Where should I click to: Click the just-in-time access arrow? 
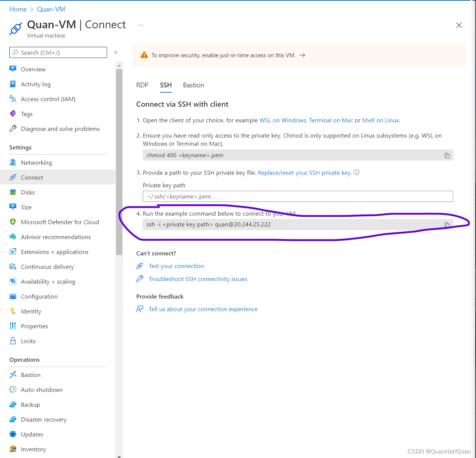(302, 55)
